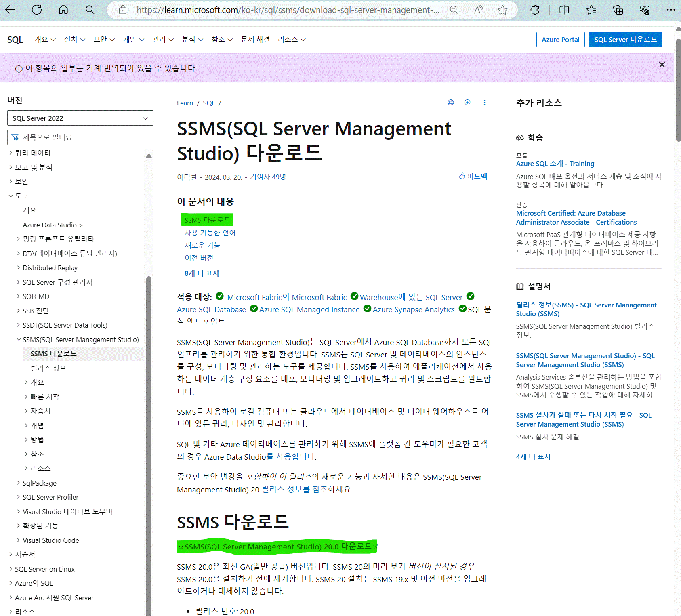
Task: Expand Distributed Replay node
Action: coord(19,267)
